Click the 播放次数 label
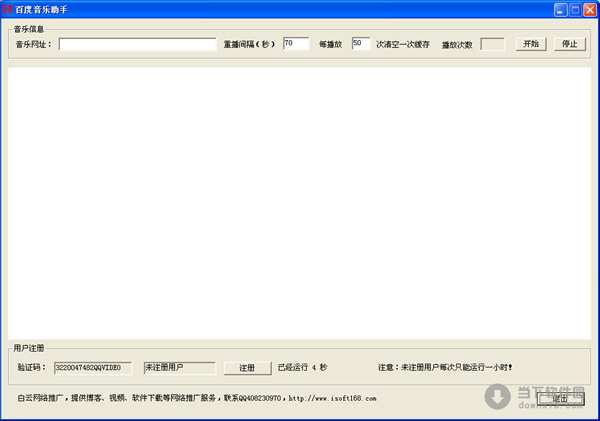Image resolution: width=600 pixels, height=421 pixels. pyautogui.click(x=457, y=45)
